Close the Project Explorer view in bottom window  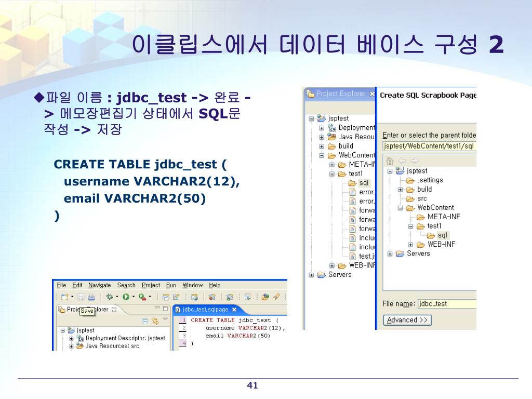[x=114, y=310]
